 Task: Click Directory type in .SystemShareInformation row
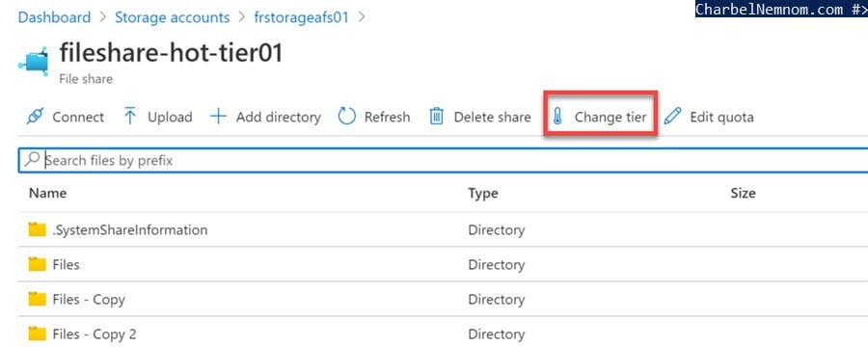[x=497, y=229]
